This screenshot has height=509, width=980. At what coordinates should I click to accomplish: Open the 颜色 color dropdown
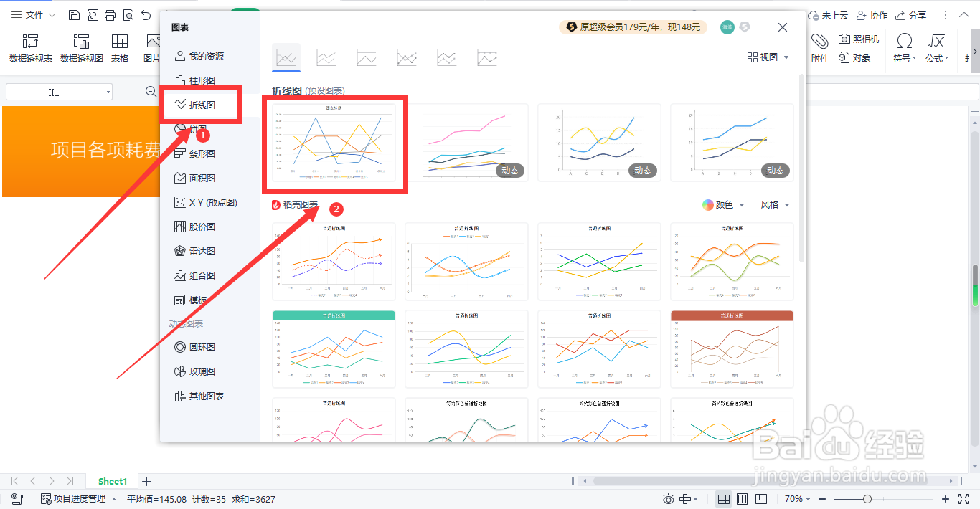[723, 205]
